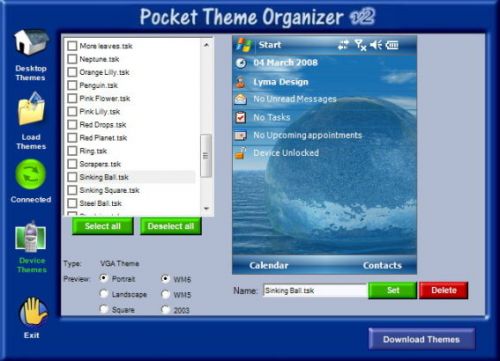Click the tasks checkmark icon beside No Tasks
This screenshot has height=361, width=500.
[241, 117]
